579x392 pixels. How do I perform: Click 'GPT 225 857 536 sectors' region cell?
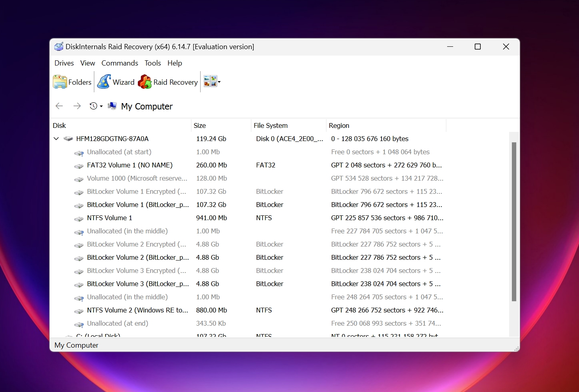[x=387, y=218]
